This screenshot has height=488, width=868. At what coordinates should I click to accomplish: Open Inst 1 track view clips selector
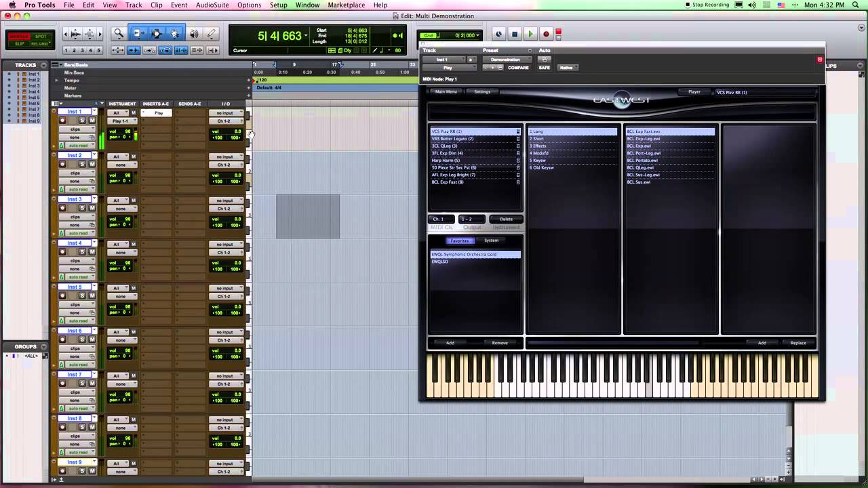pyautogui.click(x=77, y=129)
